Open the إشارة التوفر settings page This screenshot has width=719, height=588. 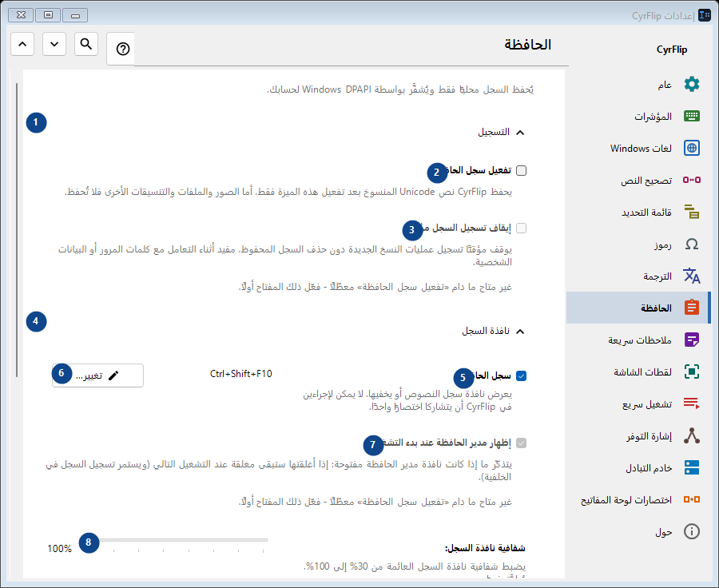click(x=638, y=435)
